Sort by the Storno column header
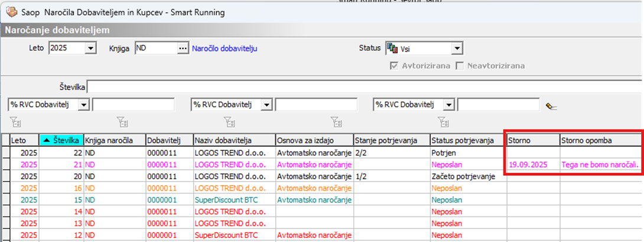This screenshot has width=644, height=242. pos(533,140)
